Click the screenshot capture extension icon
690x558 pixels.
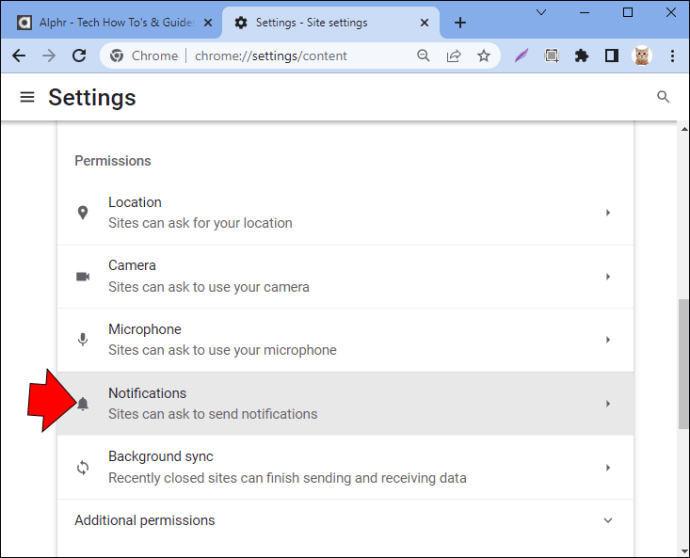[551, 56]
